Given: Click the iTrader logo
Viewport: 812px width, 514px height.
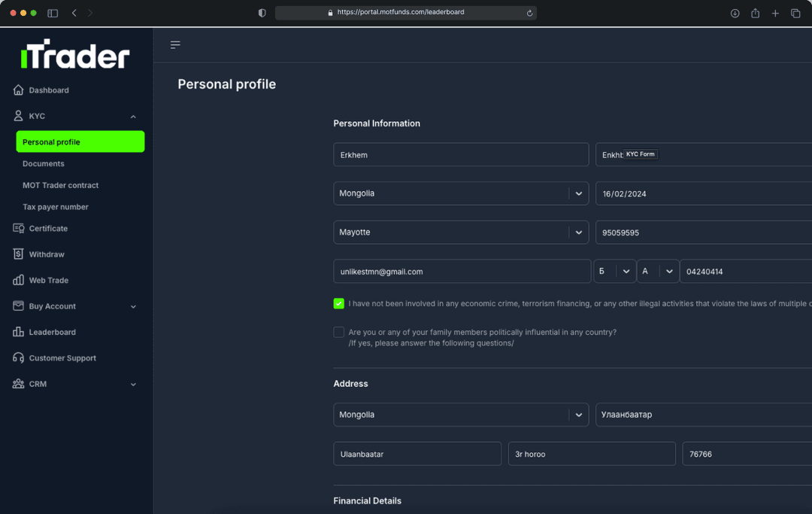Looking at the screenshot, I should pos(75,55).
